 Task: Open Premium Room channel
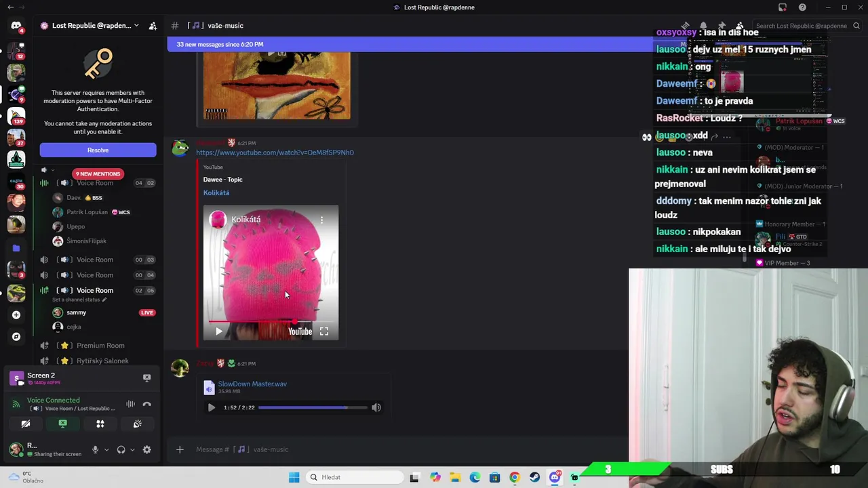pos(98,346)
